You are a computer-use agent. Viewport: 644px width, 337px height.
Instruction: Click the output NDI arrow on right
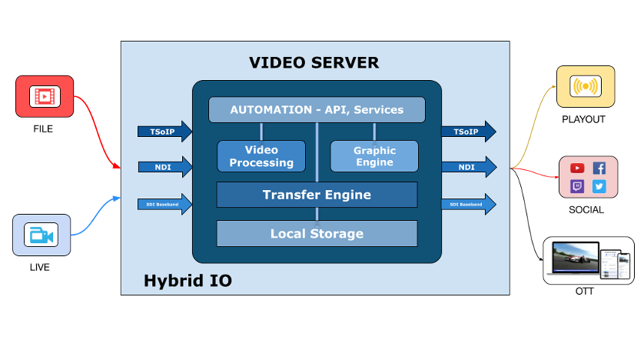[x=468, y=167]
